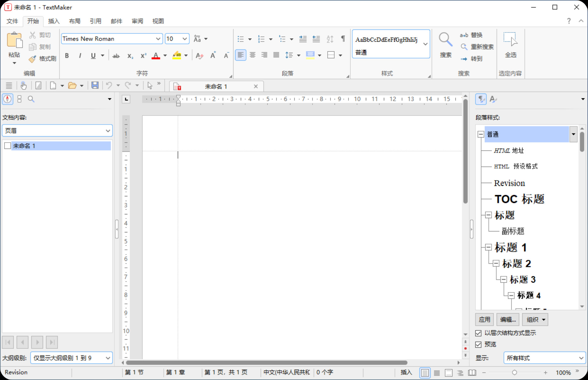Toggle Bold formatting
The height and width of the screenshot is (380, 588).
tap(67, 56)
